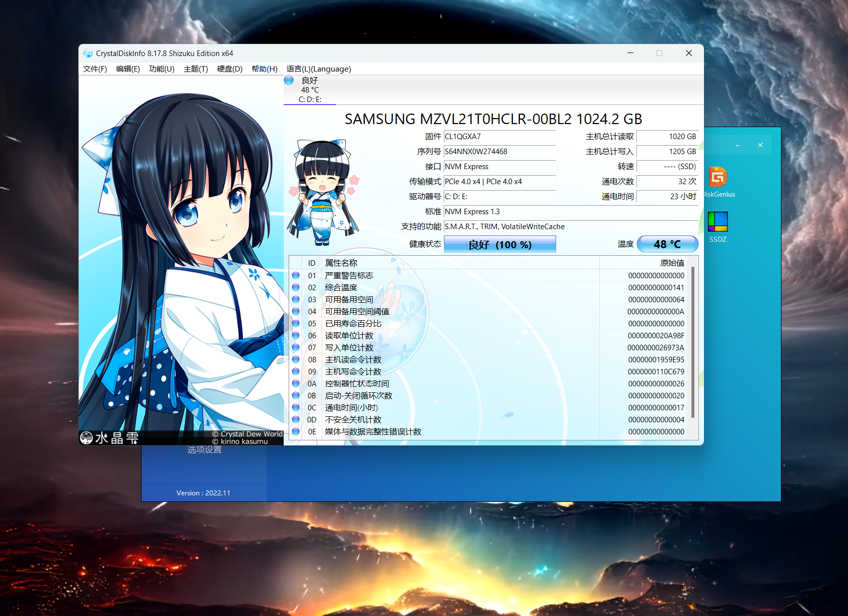Click the features field S.M.A.R.T., TRIM, VolatileWriteCache
This screenshot has width=848, height=616.
pyautogui.click(x=571, y=227)
